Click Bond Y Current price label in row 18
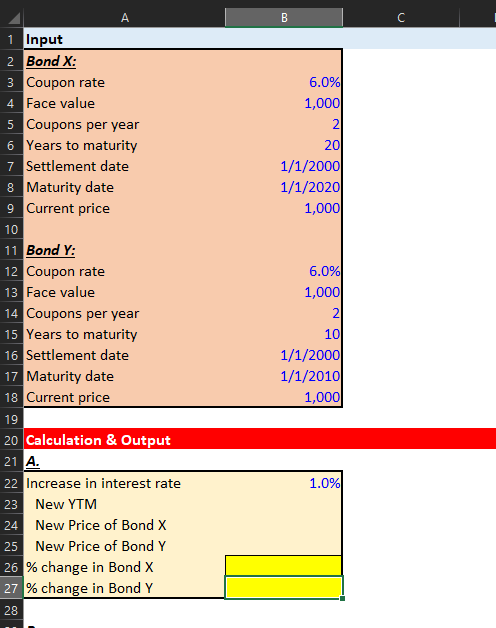The height and width of the screenshot is (628, 496). (x=68, y=397)
